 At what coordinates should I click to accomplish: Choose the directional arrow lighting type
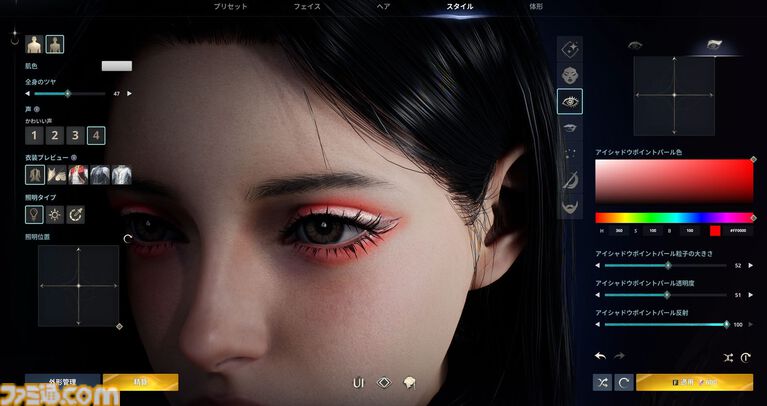[76, 215]
